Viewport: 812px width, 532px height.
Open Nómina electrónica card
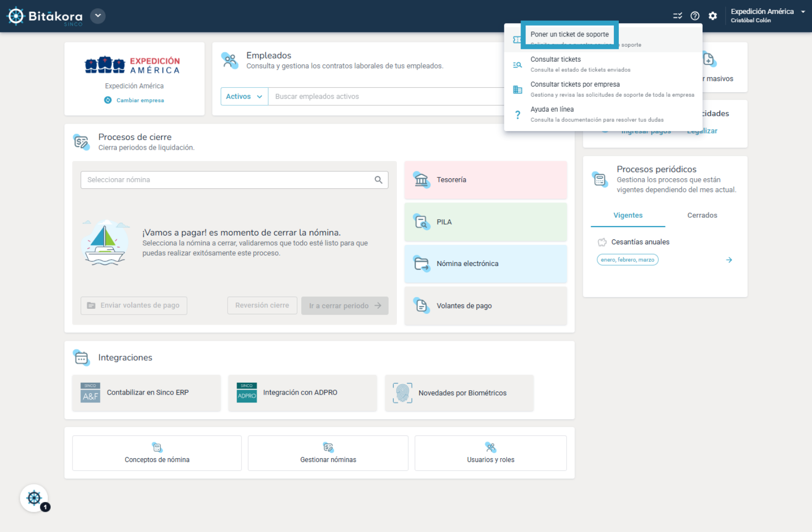pyautogui.click(x=486, y=264)
